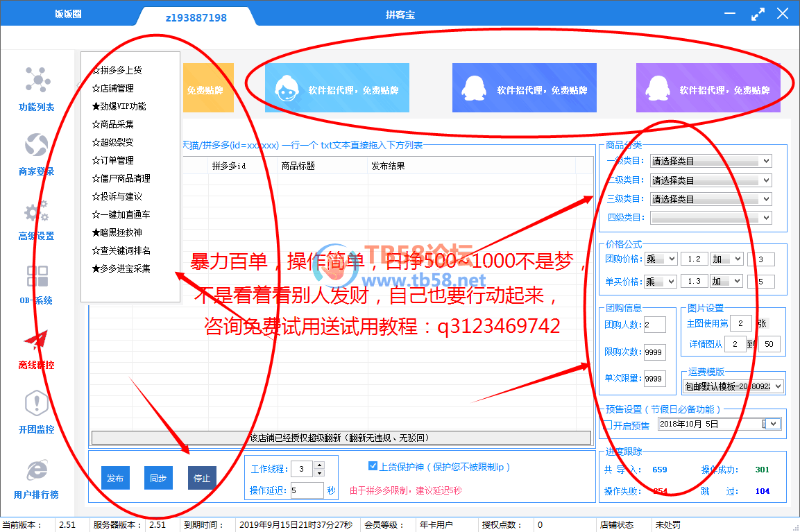Click the 单次限量 input field
Image resolution: width=800 pixels, height=532 pixels.
(x=654, y=379)
